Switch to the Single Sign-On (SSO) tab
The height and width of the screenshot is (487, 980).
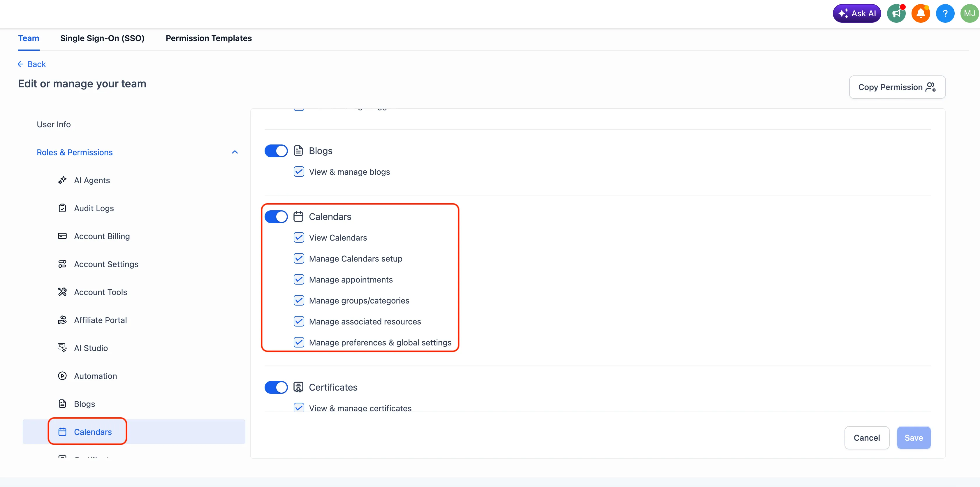102,38
